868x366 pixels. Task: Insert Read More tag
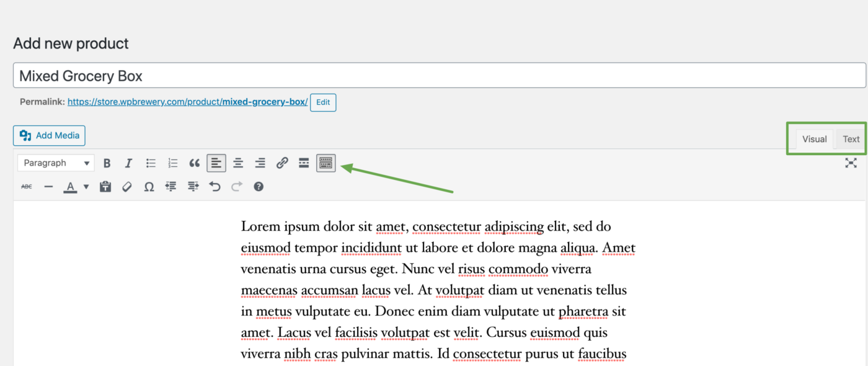[x=304, y=163]
